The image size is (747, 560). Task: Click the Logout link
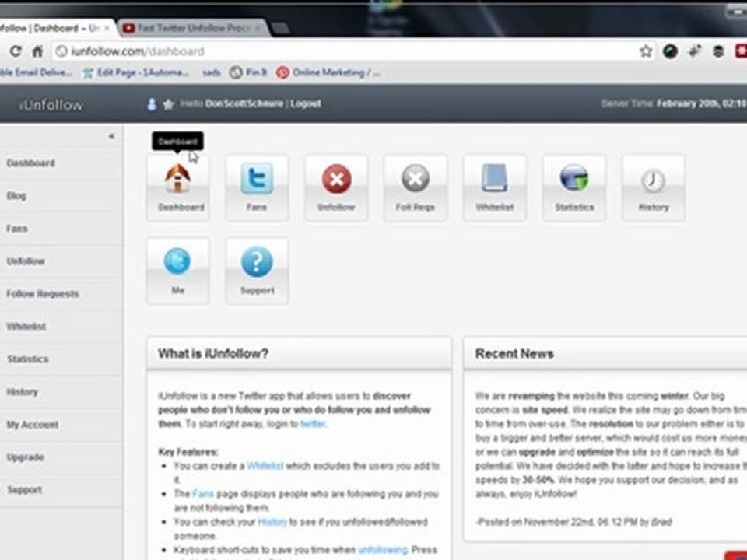(305, 103)
